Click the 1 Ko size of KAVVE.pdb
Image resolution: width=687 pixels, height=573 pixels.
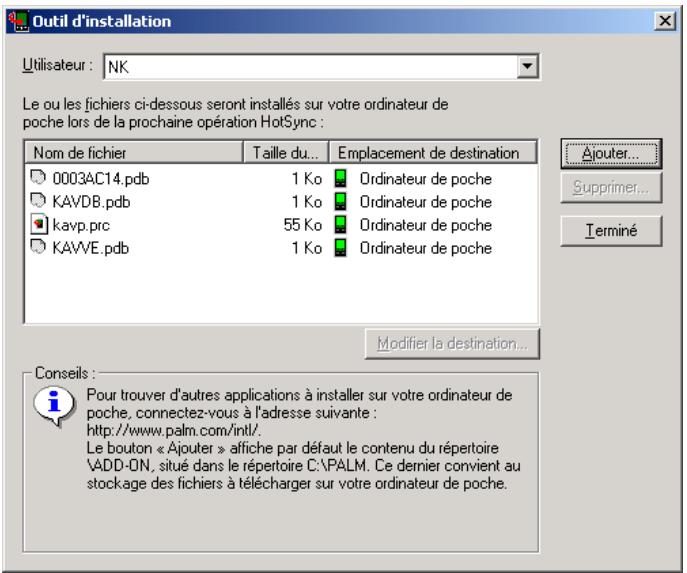click(307, 248)
